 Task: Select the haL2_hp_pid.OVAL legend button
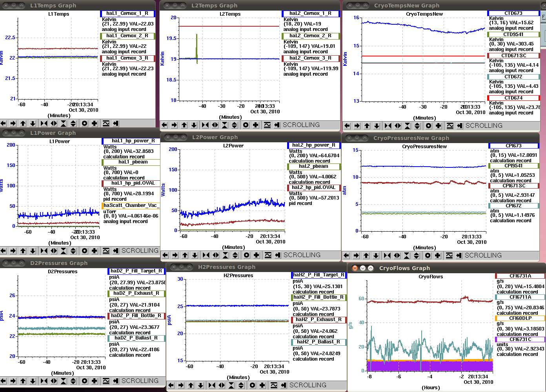tap(314, 188)
